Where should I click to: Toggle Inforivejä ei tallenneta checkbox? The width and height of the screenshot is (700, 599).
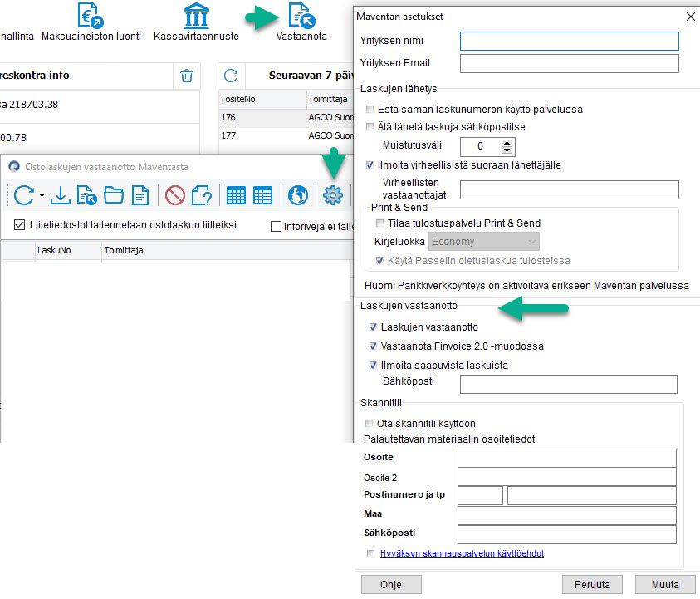point(276,227)
